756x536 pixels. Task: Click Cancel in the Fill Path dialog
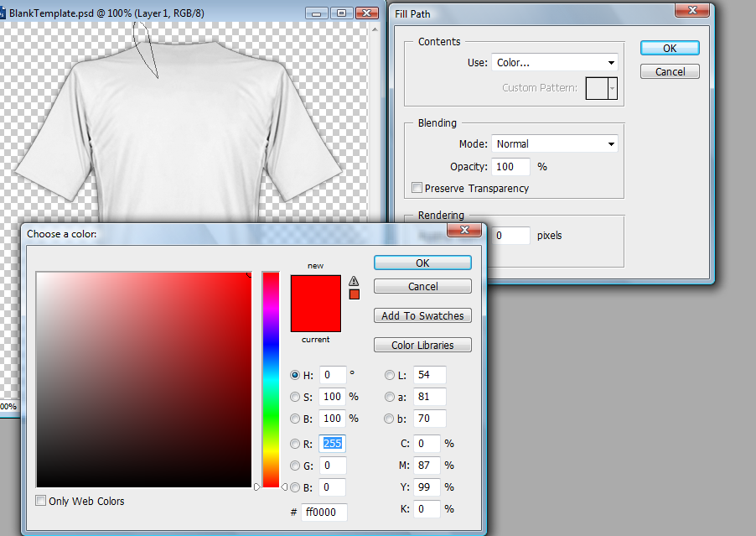coord(670,71)
